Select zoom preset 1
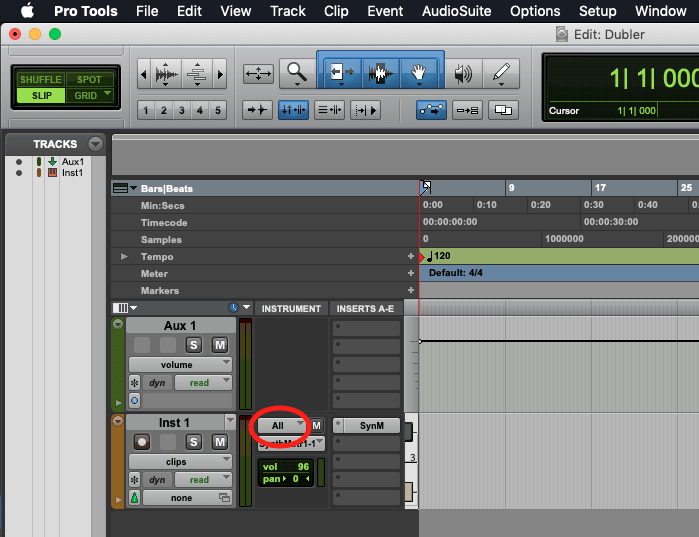699x537 pixels. (x=146, y=110)
